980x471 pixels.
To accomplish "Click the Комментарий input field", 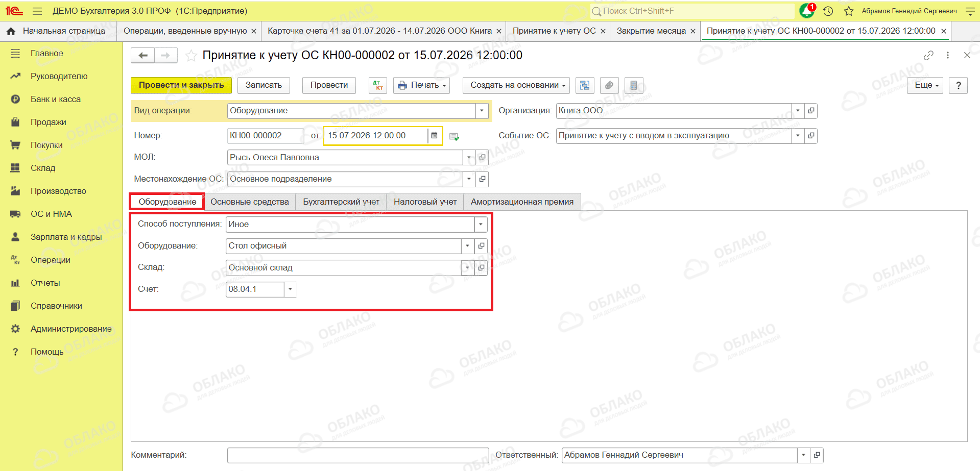I will (x=358, y=455).
